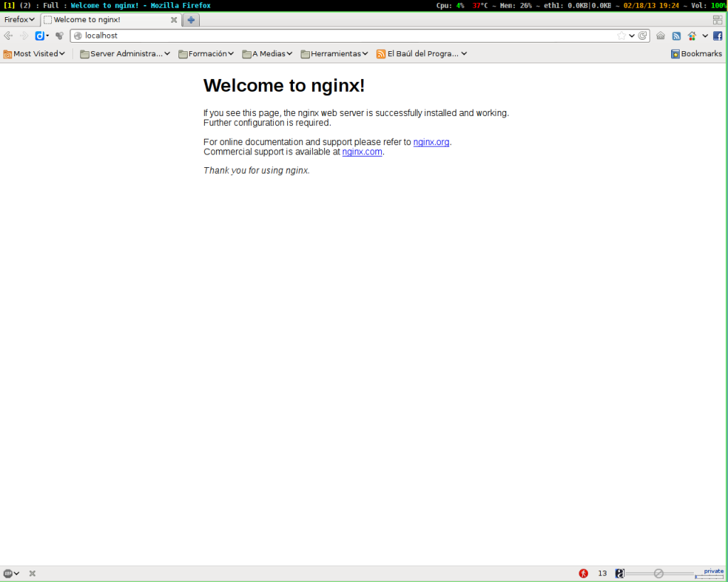Screen dimensions: 728x582
Task: Open the Herramientas bookmarks folder
Action: click(334, 54)
